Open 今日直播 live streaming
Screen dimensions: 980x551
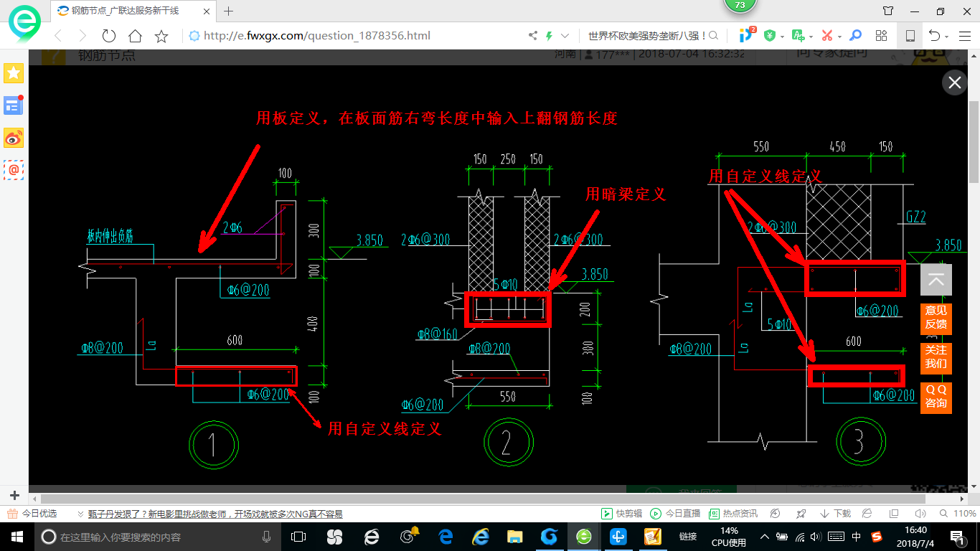click(x=675, y=514)
